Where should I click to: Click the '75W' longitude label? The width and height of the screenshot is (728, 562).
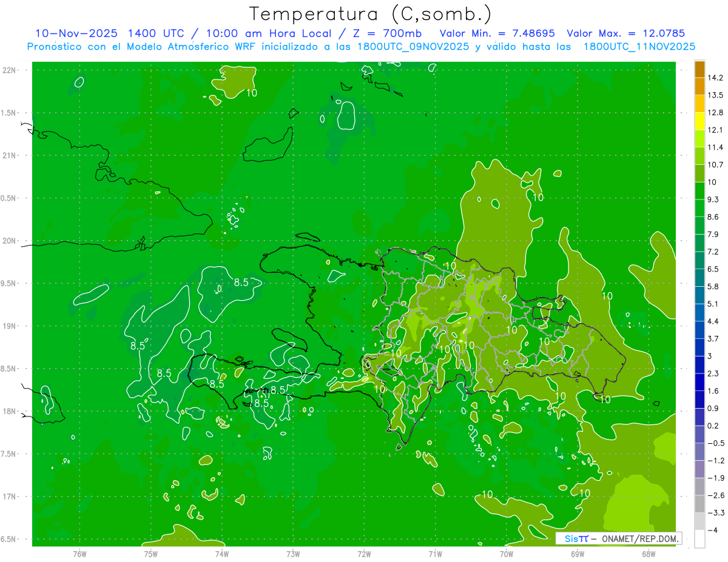tap(150, 554)
